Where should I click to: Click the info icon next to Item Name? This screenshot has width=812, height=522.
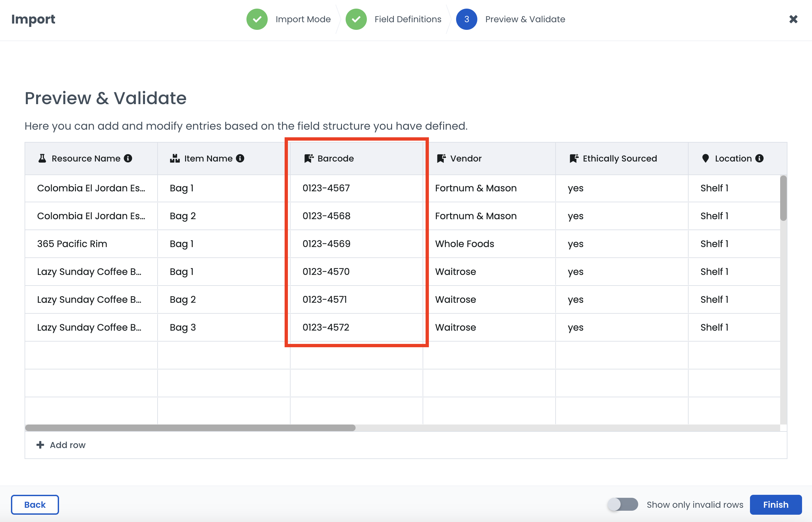coord(240,158)
